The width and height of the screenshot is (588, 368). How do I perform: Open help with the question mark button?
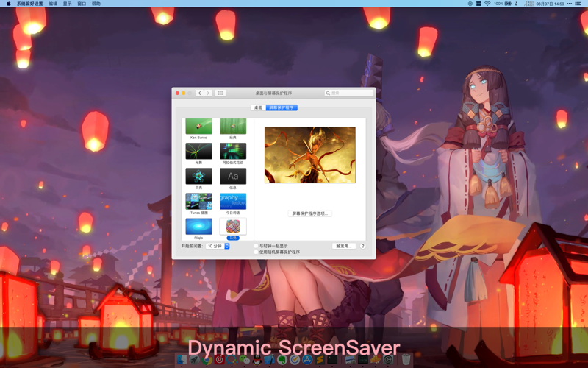[362, 247]
